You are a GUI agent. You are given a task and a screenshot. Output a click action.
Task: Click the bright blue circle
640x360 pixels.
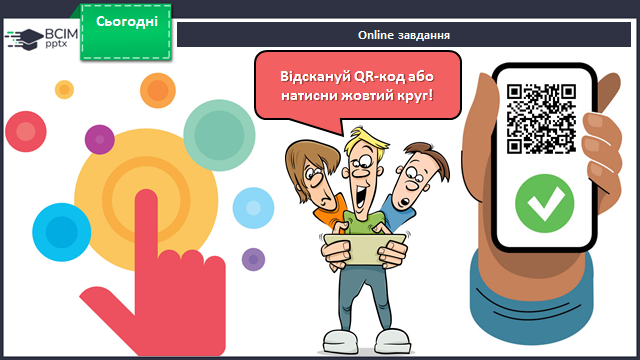click(x=62, y=232)
